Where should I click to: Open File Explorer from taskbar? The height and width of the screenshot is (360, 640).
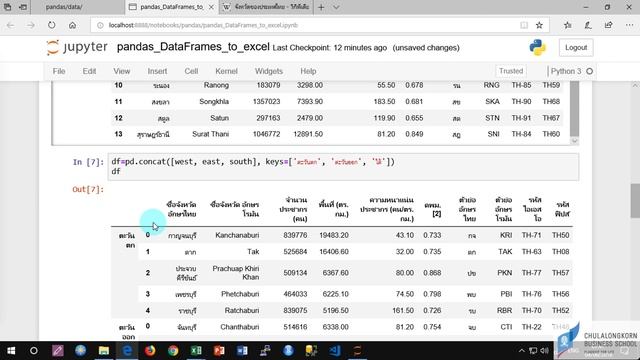point(104,351)
